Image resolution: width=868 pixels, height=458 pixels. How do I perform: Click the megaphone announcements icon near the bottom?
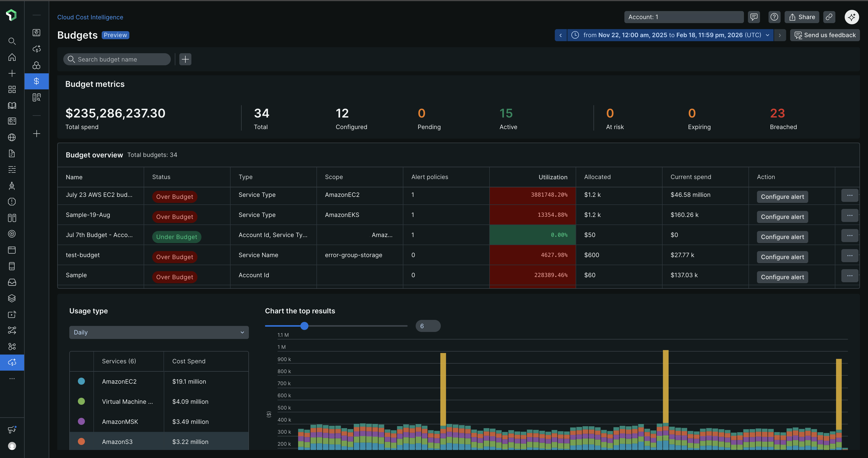point(12,429)
